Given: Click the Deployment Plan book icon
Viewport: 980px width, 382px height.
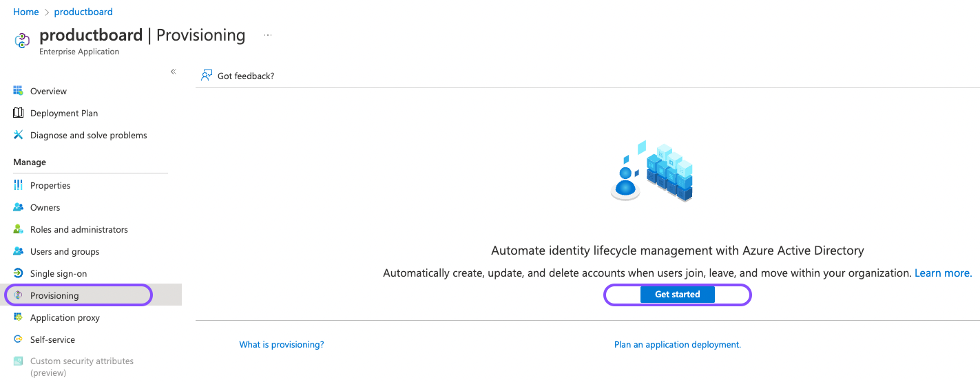Looking at the screenshot, I should [19, 113].
